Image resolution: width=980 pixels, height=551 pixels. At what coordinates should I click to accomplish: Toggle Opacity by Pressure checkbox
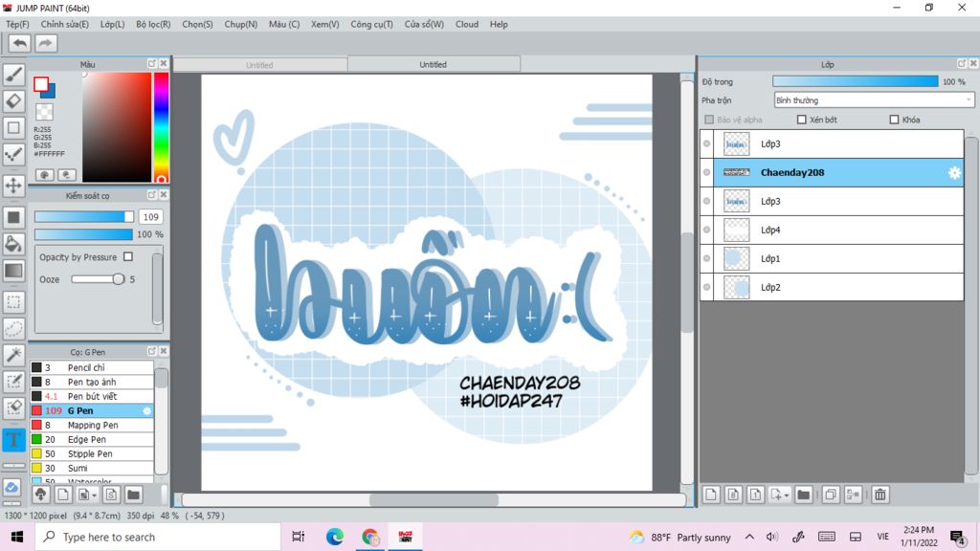point(128,256)
